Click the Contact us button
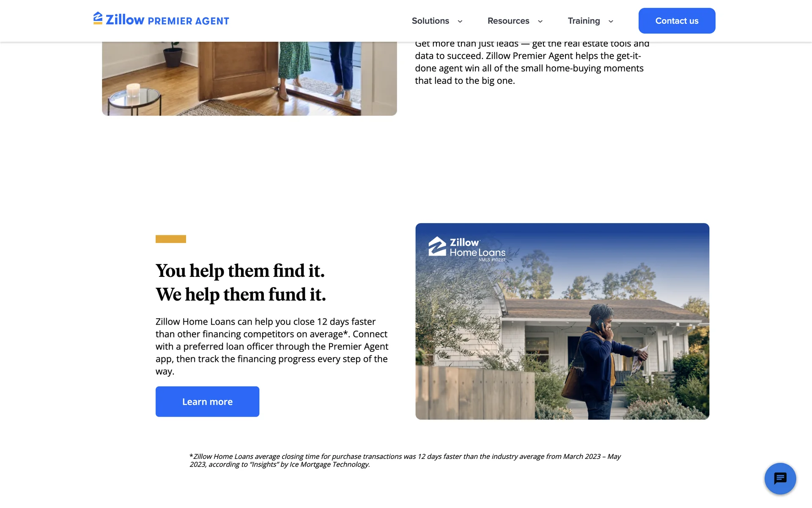The image size is (812, 508). point(677,21)
